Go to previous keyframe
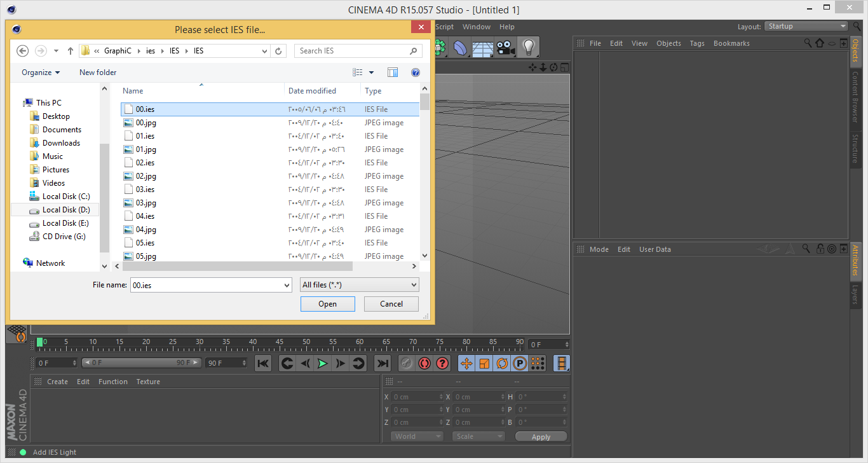Screen dimensions: 868x463 [287, 363]
